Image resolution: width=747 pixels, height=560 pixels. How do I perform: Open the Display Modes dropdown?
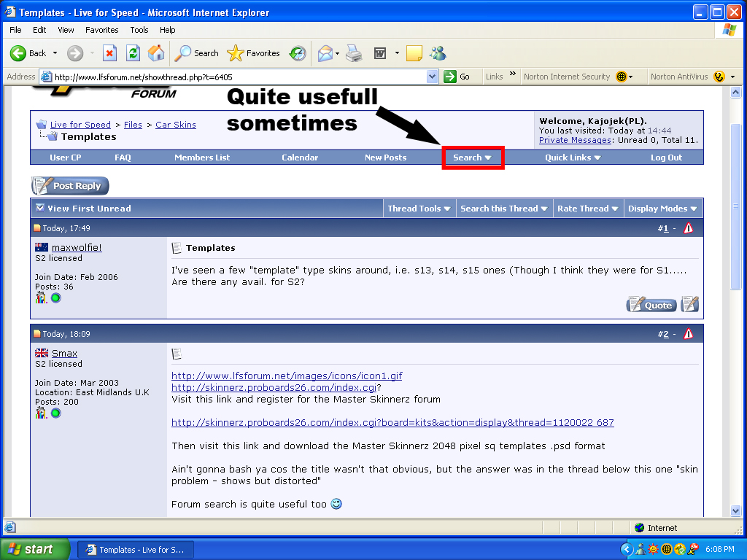click(x=662, y=209)
